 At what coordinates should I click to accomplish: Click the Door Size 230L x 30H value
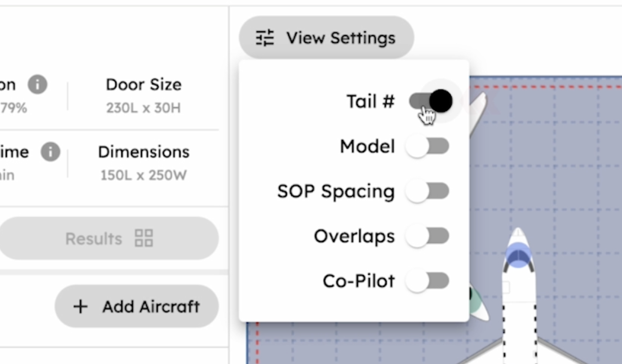coord(143,108)
